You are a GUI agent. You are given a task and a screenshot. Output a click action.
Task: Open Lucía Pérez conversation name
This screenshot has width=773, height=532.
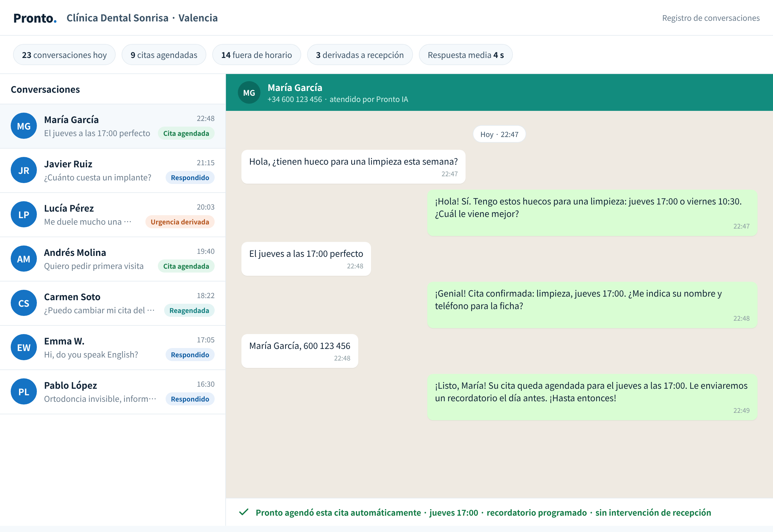click(x=69, y=208)
